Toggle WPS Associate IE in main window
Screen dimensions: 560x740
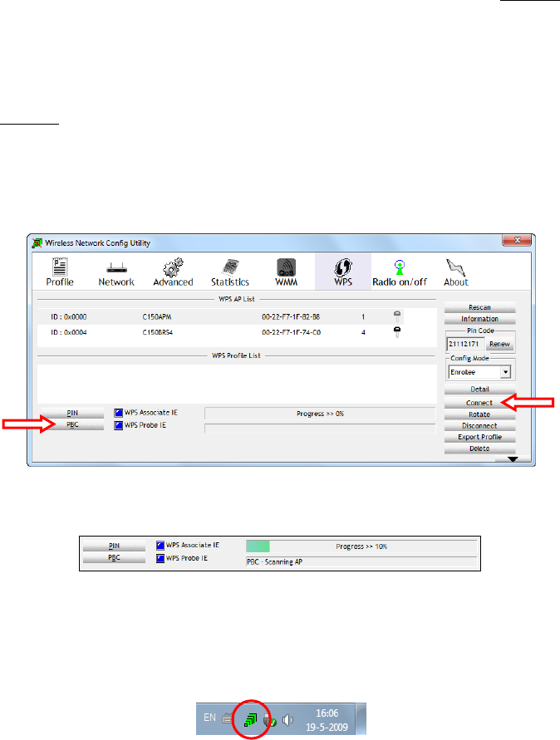(x=118, y=413)
